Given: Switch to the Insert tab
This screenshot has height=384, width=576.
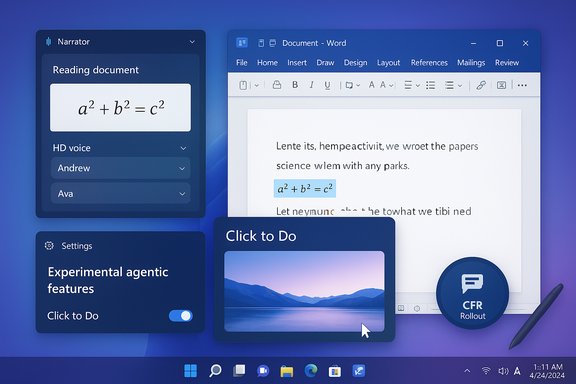Looking at the screenshot, I should pos(297,63).
